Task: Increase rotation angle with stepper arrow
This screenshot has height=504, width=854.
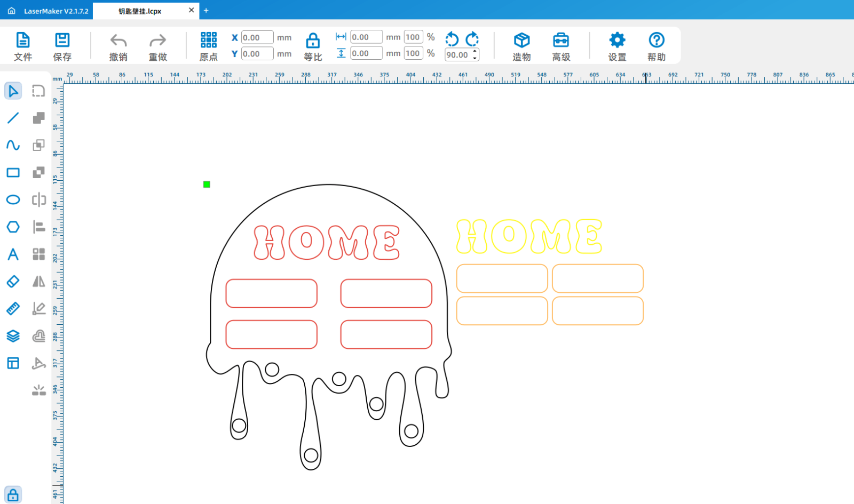Action: tap(475, 52)
